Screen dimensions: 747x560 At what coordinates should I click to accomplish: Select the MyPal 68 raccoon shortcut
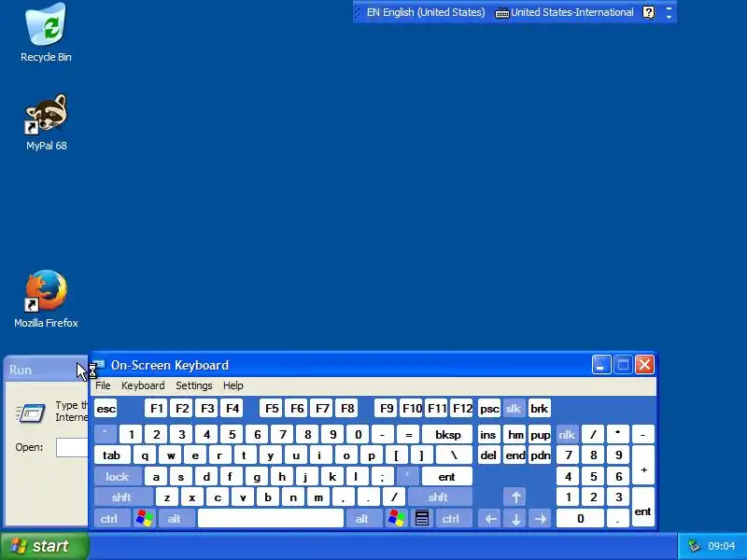(x=46, y=122)
